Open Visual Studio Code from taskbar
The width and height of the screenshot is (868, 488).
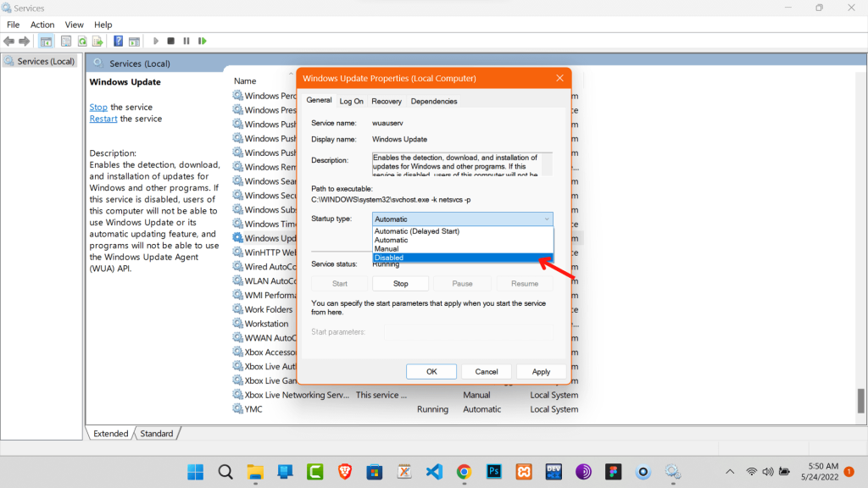[x=435, y=472]
